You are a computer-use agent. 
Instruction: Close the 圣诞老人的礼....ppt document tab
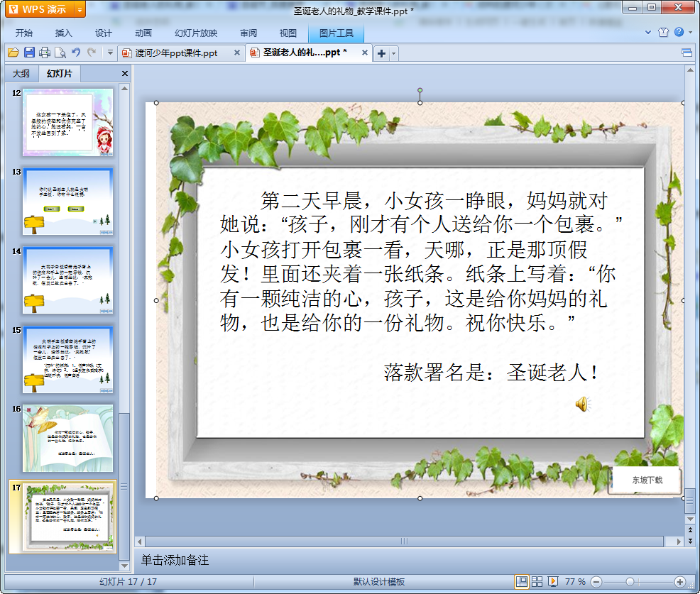365,53
